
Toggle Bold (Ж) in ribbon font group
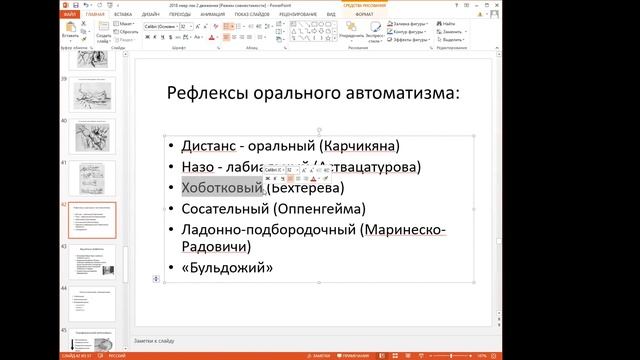tap(147, 37)
